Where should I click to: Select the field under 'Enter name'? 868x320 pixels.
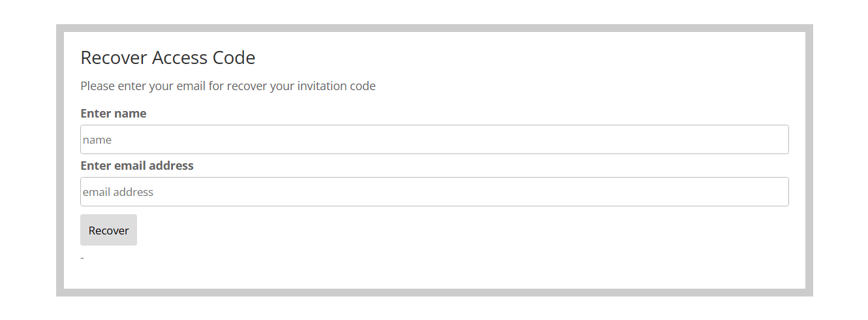point(434,140)
